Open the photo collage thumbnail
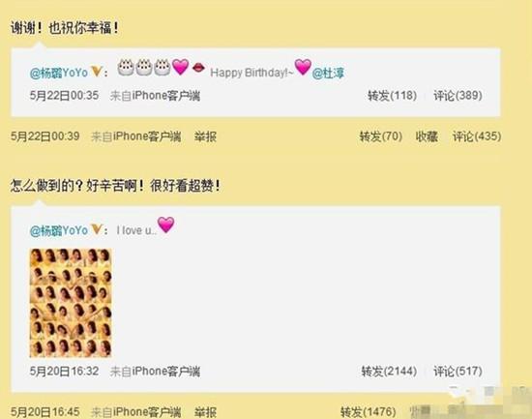 point(71,303)
